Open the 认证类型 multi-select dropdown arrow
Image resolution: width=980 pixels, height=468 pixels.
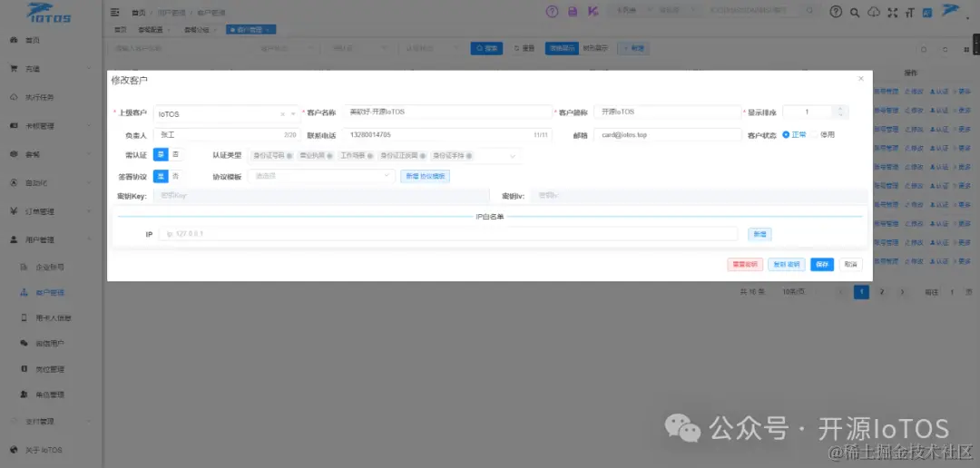pyautogui.click(x=513, y=156)
